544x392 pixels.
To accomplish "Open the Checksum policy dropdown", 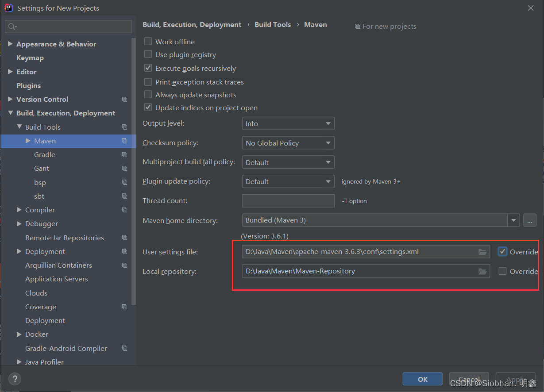I will [x=288, y=143].
